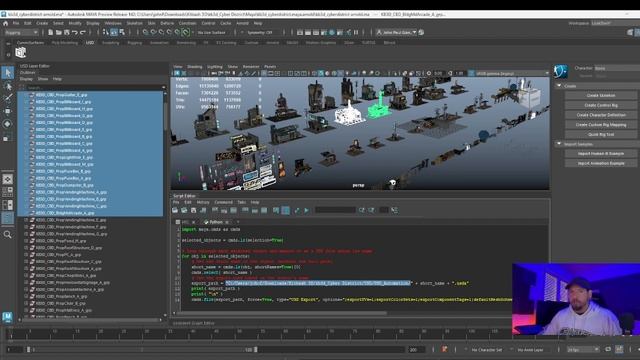Click the Create Control Rig button
Screen dimensions: 640x360
pyautogui.click(x=601, y=105)
